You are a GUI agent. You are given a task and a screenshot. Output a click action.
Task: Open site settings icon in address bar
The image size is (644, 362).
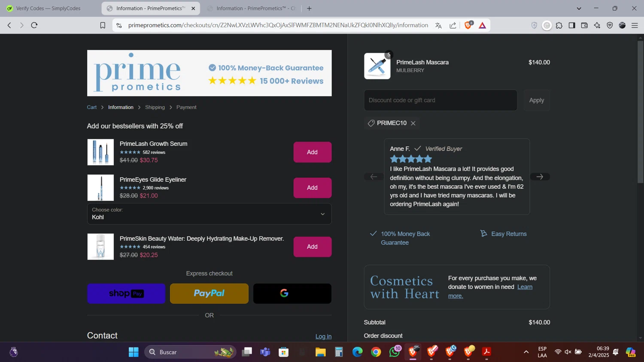[119, 25]
